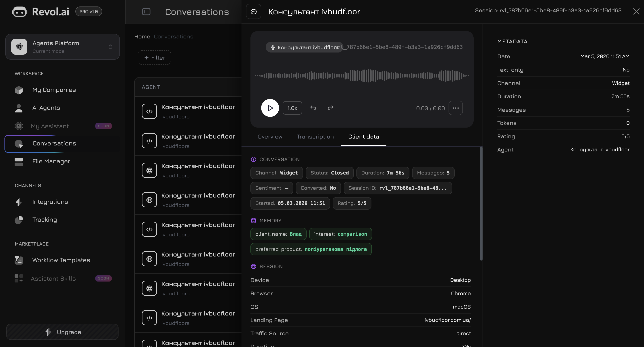
Task: Open the File Manager
Action: coord(51,161)
